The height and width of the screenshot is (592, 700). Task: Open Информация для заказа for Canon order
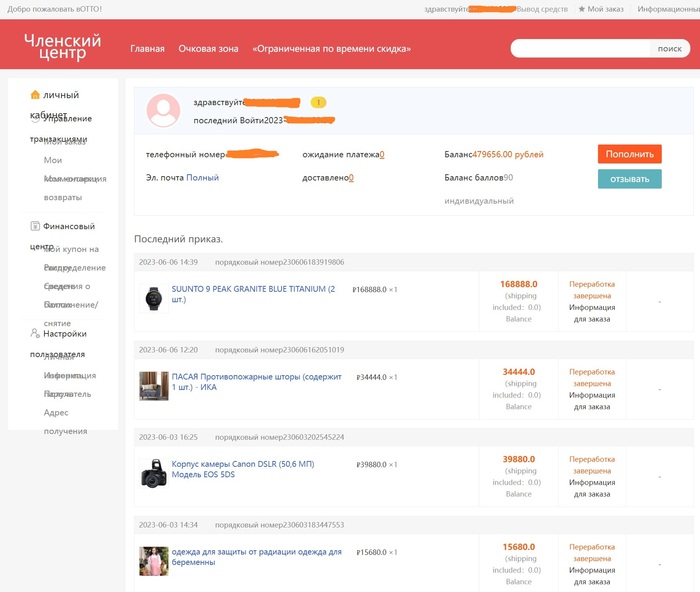tap(592, 488)
